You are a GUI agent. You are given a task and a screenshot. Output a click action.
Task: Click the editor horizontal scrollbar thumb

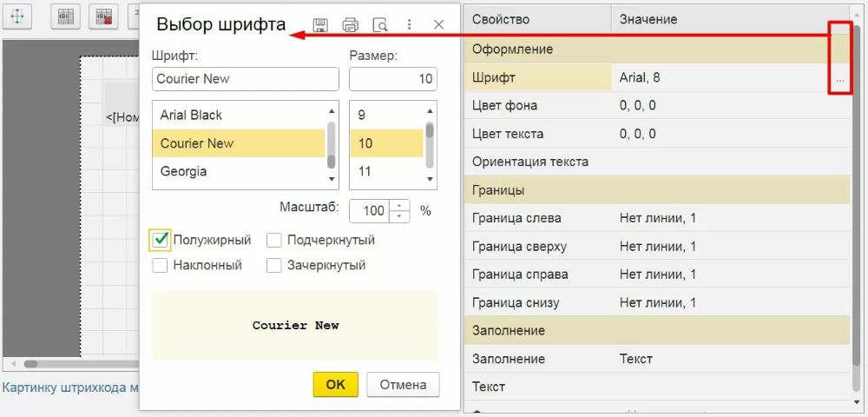pos(30,364)
